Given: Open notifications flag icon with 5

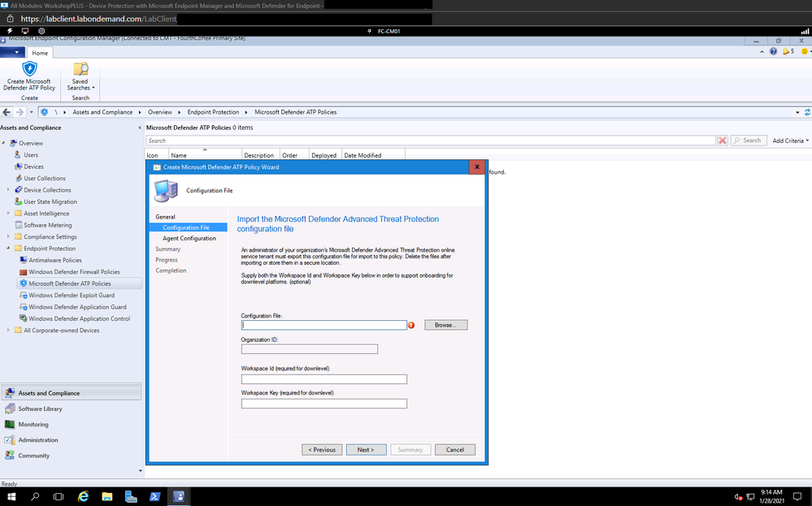Looking at the screenshot, I should [788, 51].
